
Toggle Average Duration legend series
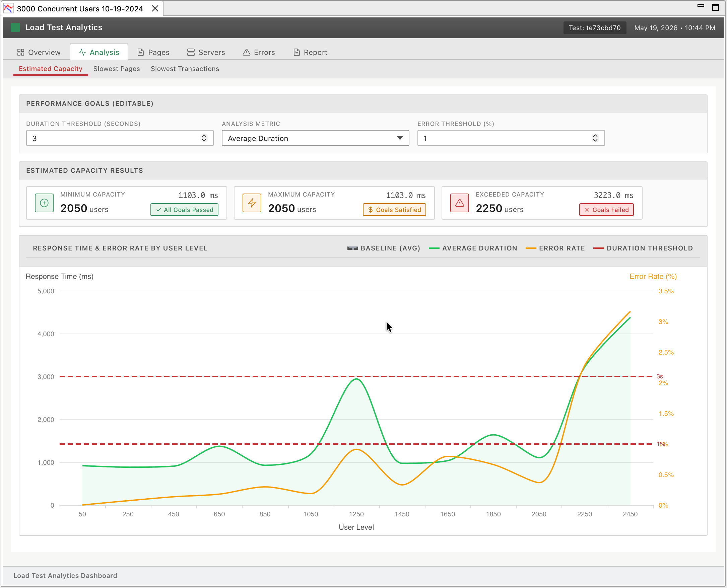[x=473, y=248]
